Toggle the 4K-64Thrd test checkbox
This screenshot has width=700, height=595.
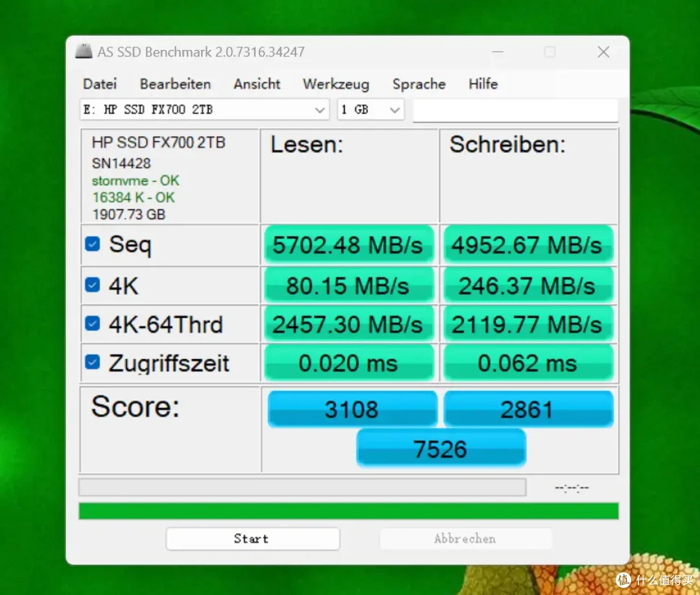click(x=93, y=323)
